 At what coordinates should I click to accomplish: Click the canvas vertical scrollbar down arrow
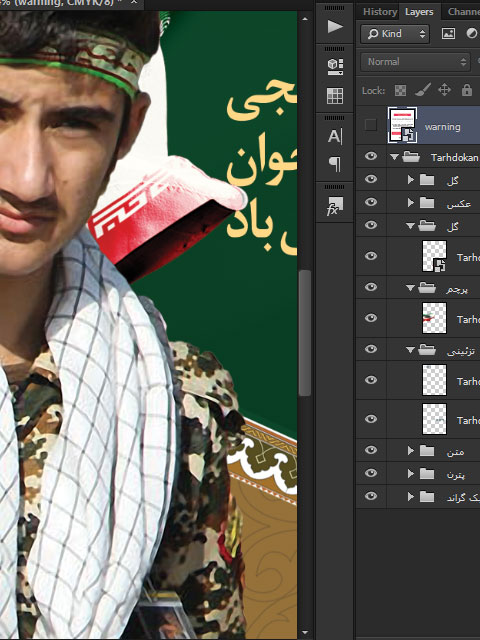click(x=304, y=633)
